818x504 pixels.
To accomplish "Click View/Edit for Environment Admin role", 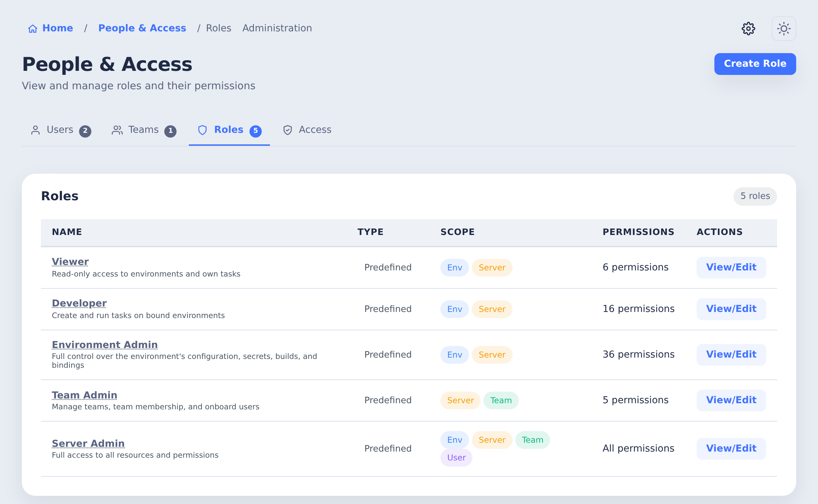I will coord(731,355).
